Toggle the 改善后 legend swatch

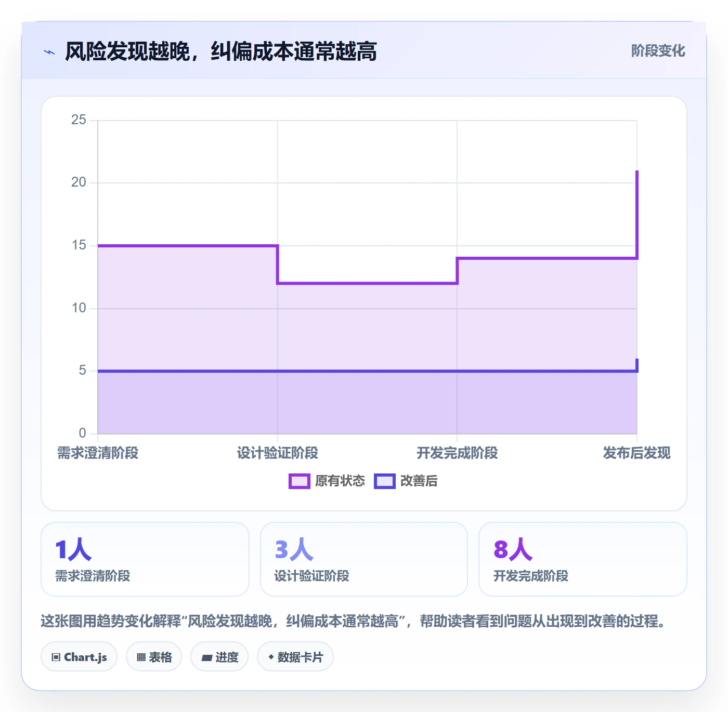tap(385, 481)
